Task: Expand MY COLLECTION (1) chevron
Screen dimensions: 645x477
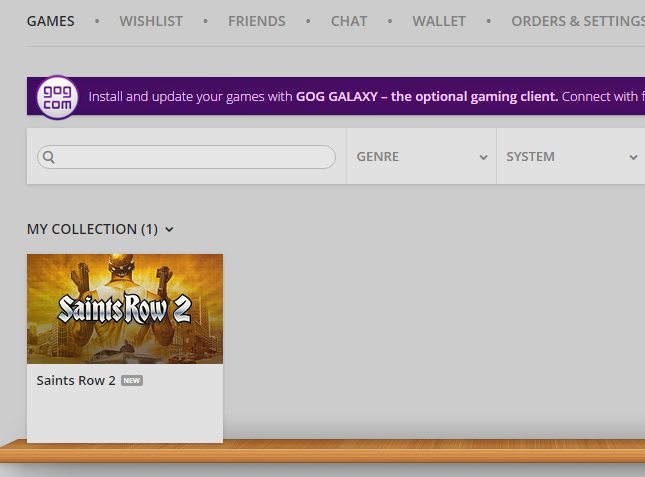Action: click(169, 229)
